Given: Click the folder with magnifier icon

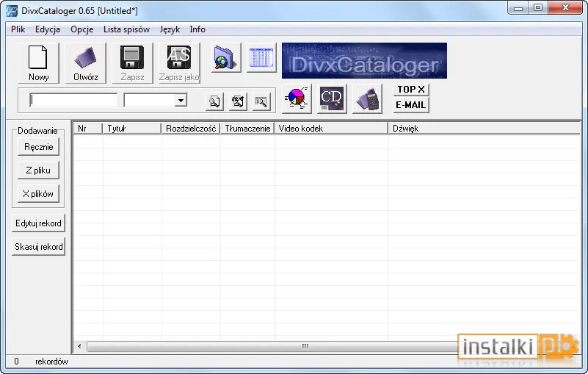Looking at the screenshot, I should pyautogui.click(x=226, y=57).
